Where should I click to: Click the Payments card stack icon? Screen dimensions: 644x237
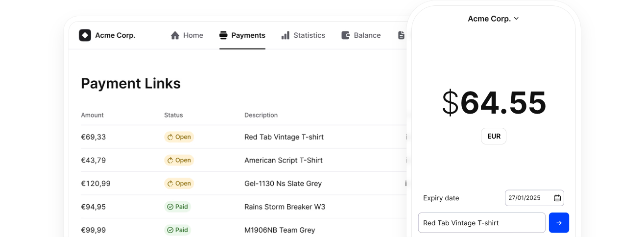pos(223,35)
